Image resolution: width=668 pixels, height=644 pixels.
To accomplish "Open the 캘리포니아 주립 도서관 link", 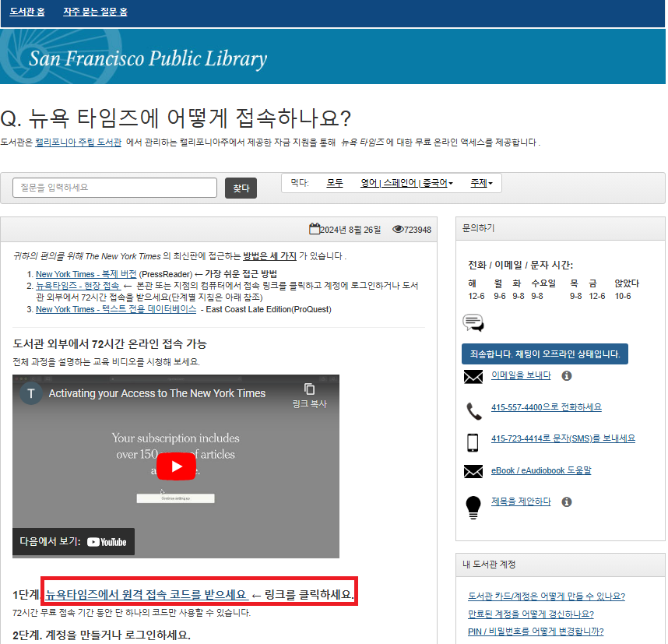I will tap(79, 143).
